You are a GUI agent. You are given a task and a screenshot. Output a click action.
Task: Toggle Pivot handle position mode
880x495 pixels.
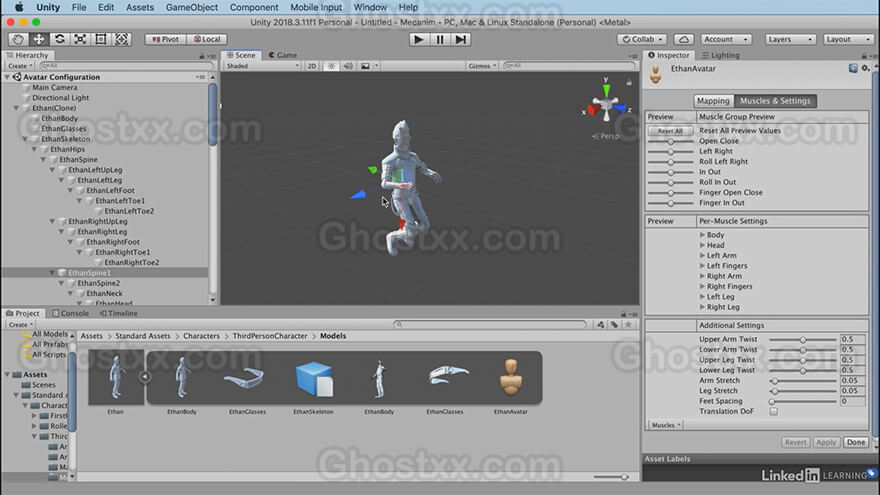click(x=165, y=39)
